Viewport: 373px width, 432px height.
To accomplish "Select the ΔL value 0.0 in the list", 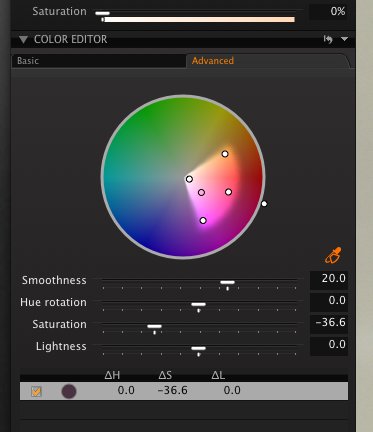I will 232,390.
